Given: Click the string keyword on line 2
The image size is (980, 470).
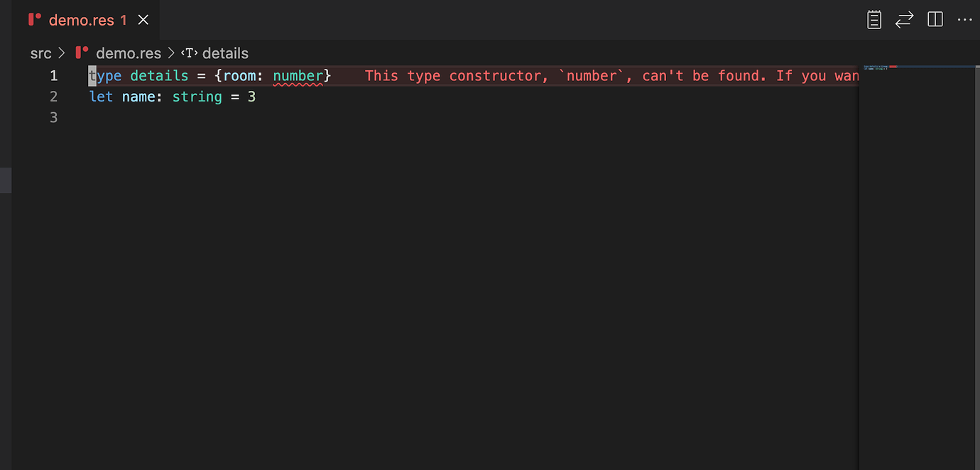Looking at the screenshot, I should tap(197, 97).
